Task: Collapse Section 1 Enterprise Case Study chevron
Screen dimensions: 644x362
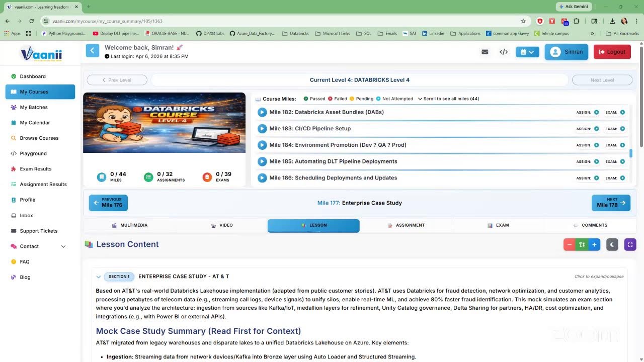Action: coord(98,277)
